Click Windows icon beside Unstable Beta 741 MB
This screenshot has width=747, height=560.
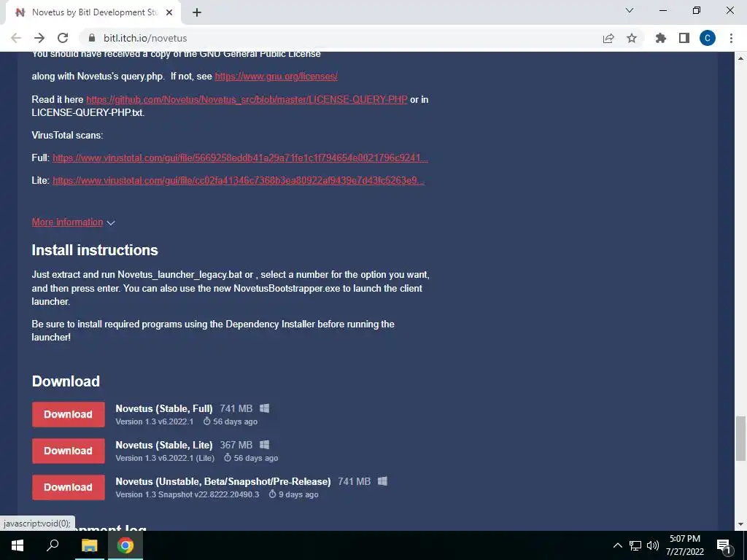(382, 481)
